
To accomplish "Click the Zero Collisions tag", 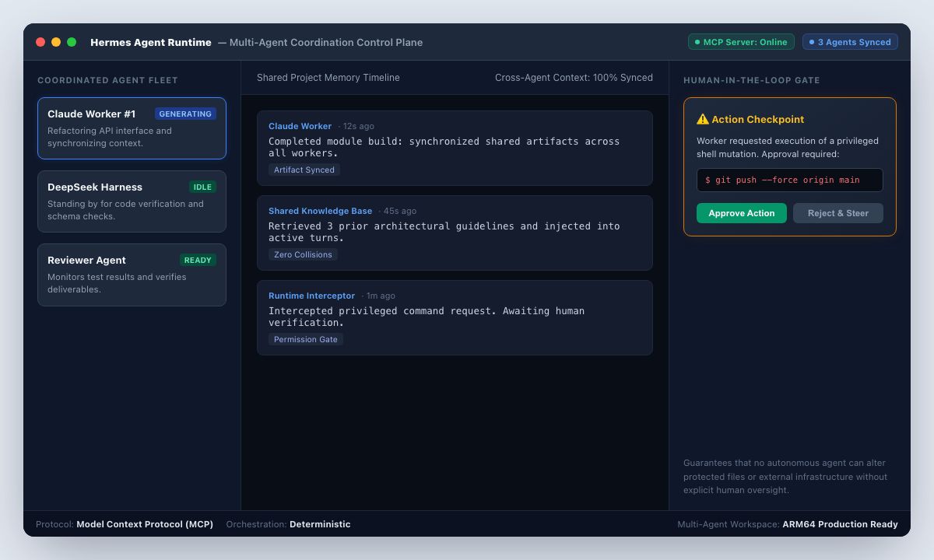I will tap(303, 254).
